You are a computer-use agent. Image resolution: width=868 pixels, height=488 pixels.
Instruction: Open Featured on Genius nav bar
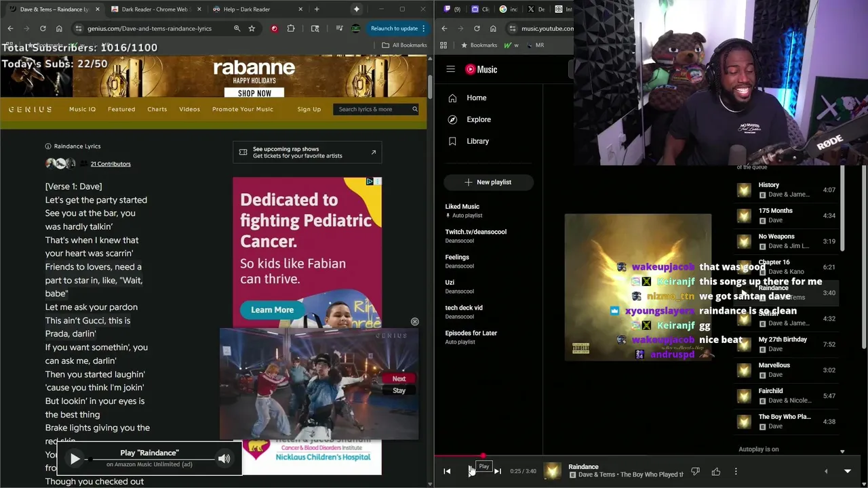(121, 109)
